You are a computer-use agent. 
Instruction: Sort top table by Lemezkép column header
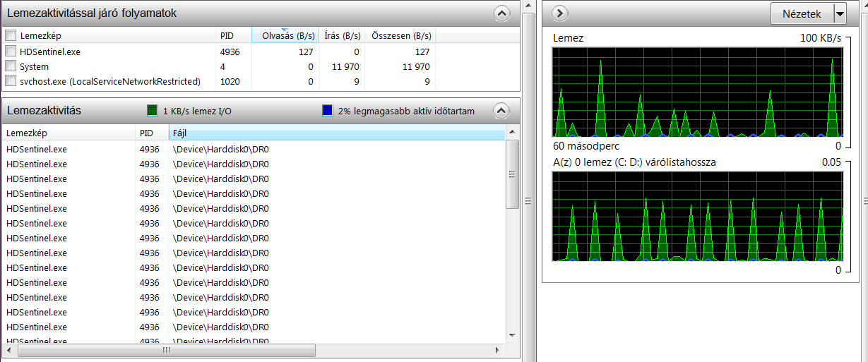(x=117, y=35)
